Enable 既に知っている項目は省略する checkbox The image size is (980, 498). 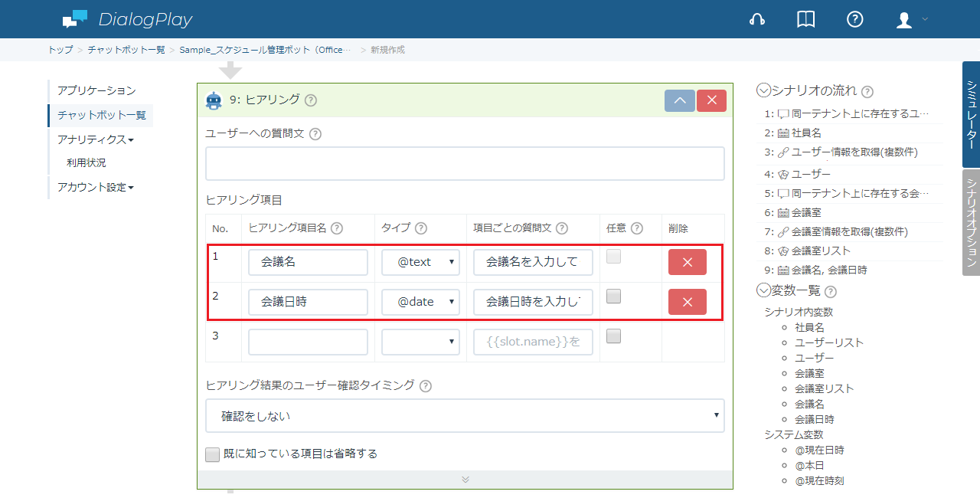[213, 454]
